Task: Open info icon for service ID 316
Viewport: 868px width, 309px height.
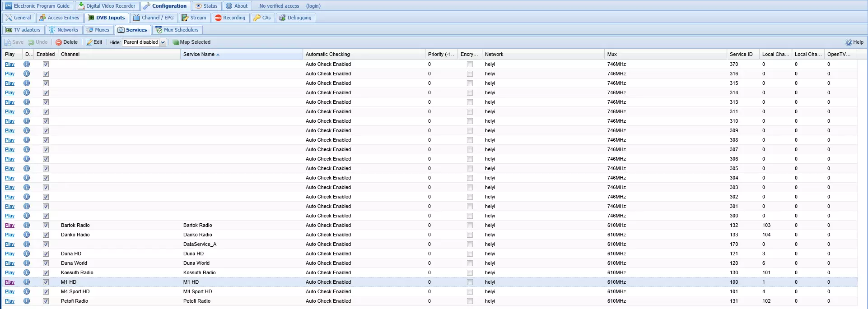Action: click(27, 74)
